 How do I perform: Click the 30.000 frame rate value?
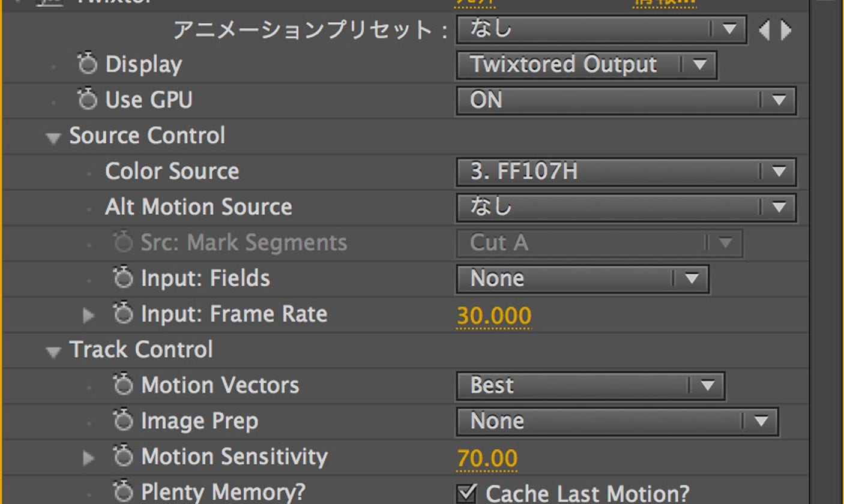493,316
